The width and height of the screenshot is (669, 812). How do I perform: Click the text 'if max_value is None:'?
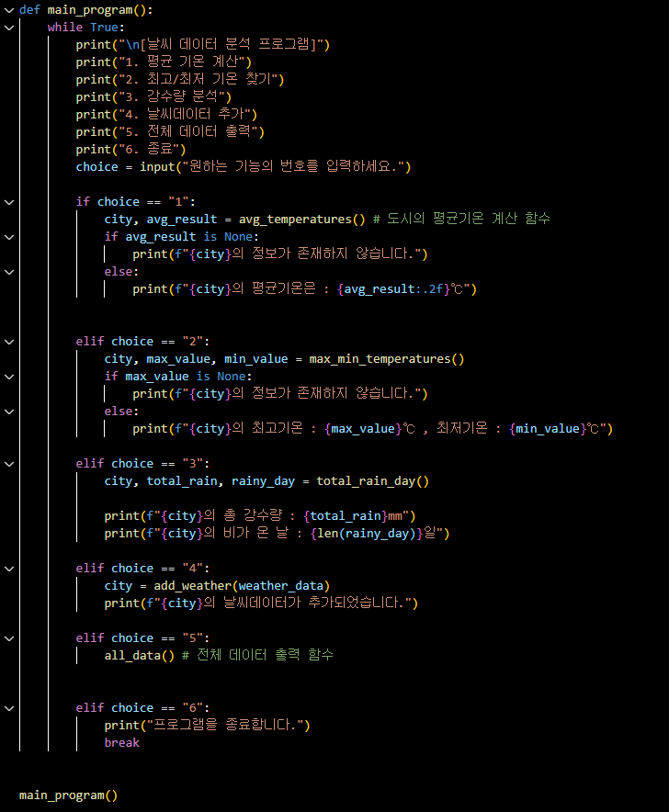177,377
